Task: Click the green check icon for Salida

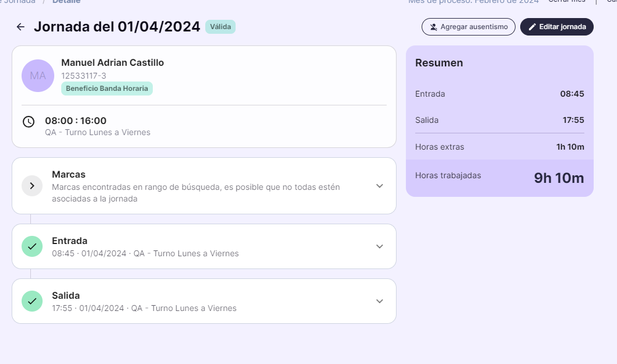Action: point(32,301)
